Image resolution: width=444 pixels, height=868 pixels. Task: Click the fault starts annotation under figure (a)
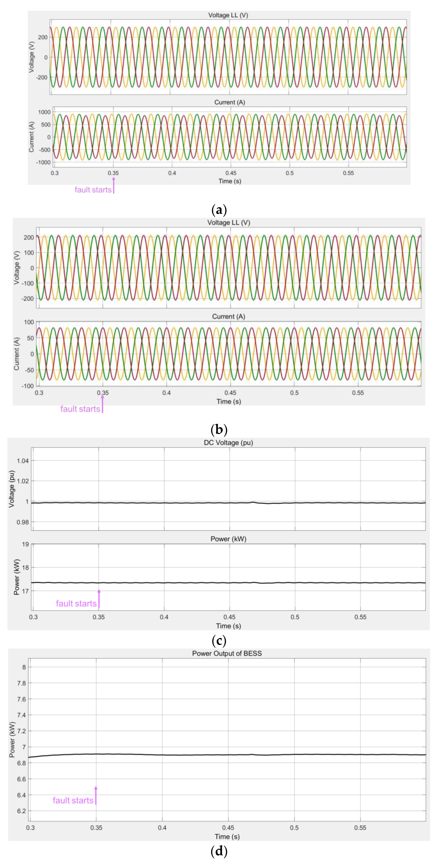tap(93, 190)
